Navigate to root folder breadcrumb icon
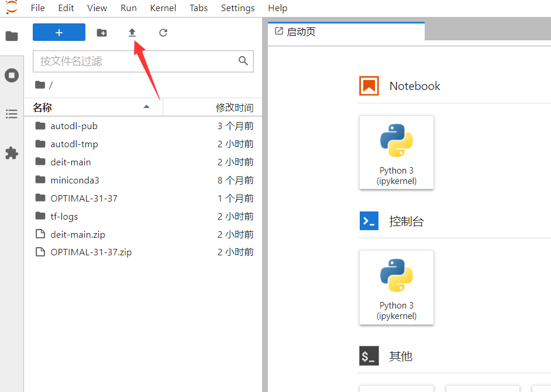The width and height of the screenshot is (551, 392). pos(40,85)
